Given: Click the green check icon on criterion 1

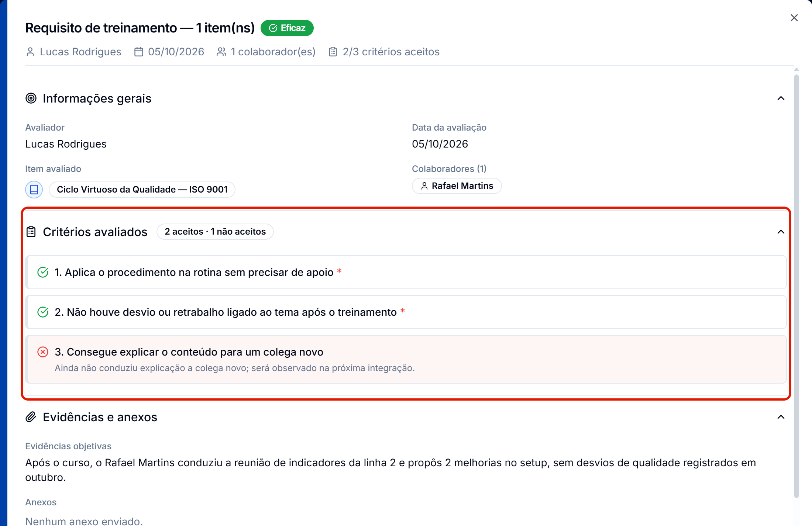Looking at the screenshot, I should (x=43, y=272).
